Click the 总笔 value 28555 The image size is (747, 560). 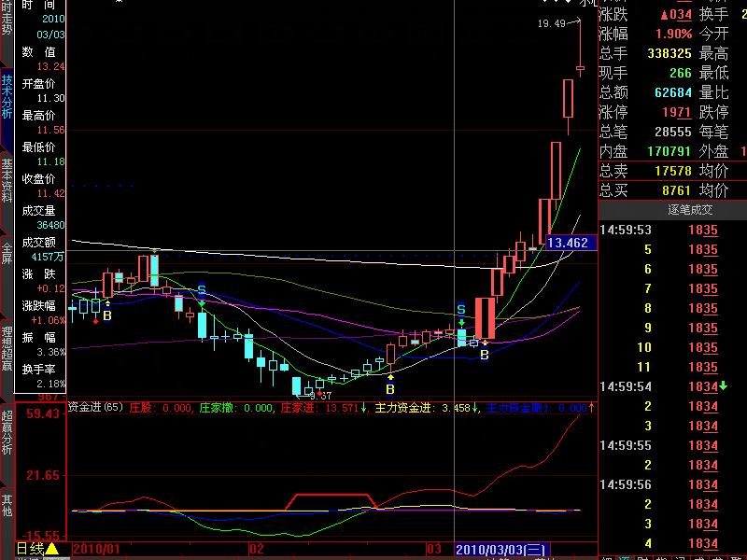[x=672, y=132]
